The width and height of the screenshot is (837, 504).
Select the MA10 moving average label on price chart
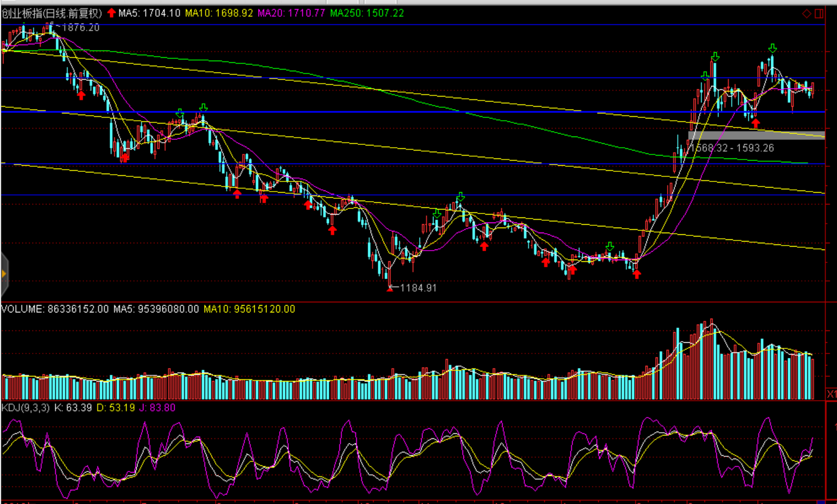[219, 13]
